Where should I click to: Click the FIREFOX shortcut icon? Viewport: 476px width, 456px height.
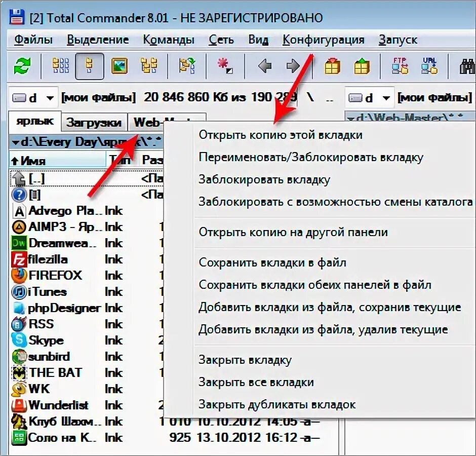(19, 275)
